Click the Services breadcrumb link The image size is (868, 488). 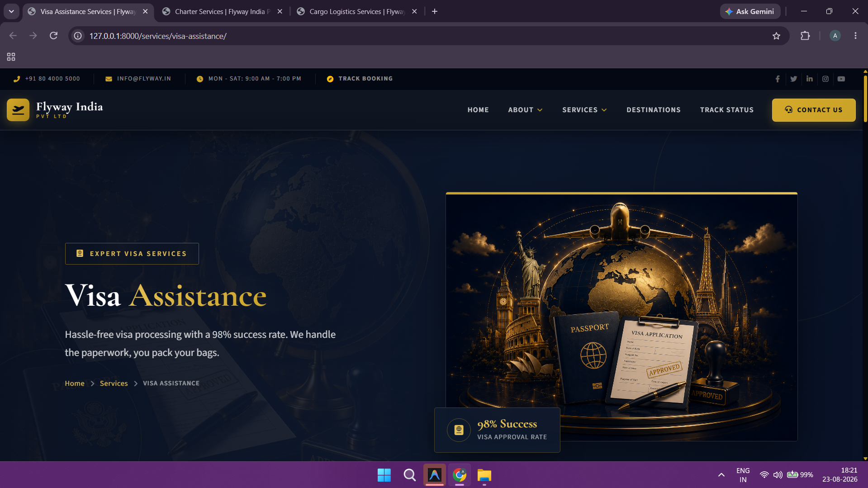114,383
